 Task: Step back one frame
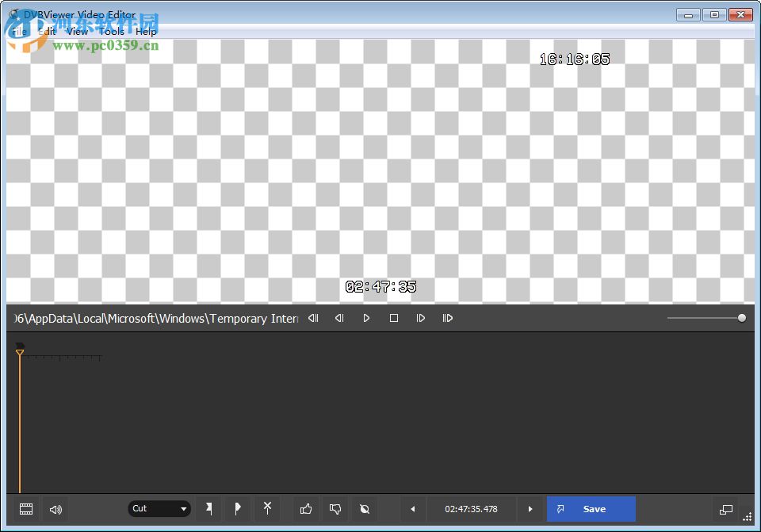[338, 318]
